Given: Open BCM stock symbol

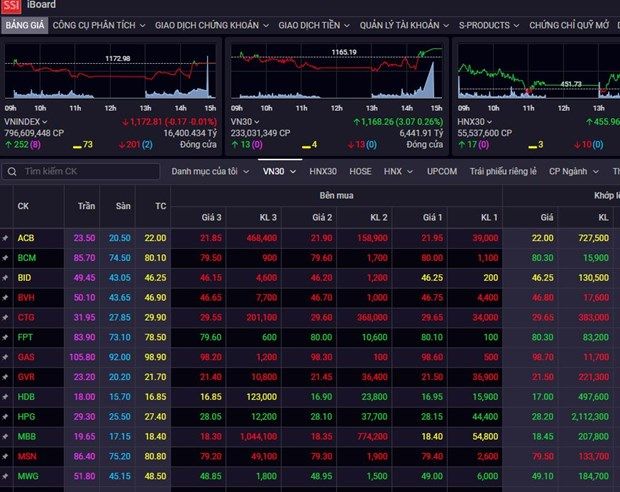Looking at the screenshot, I should pos(26,258).
